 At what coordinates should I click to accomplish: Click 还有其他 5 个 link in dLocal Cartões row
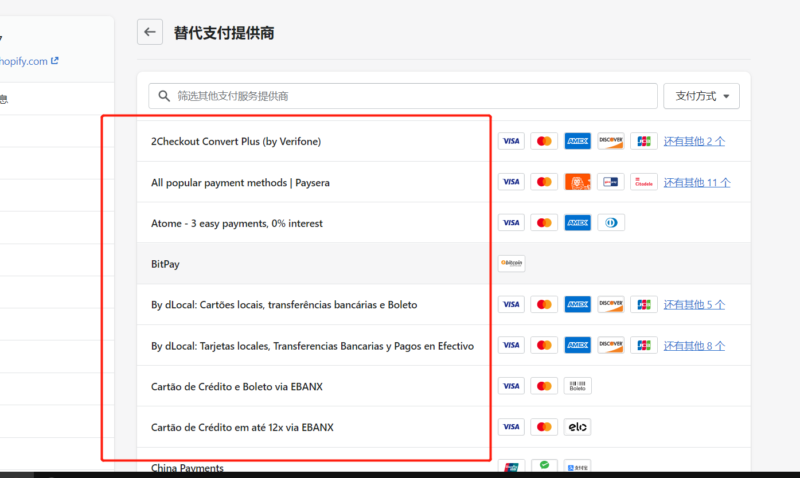[694, 305]
